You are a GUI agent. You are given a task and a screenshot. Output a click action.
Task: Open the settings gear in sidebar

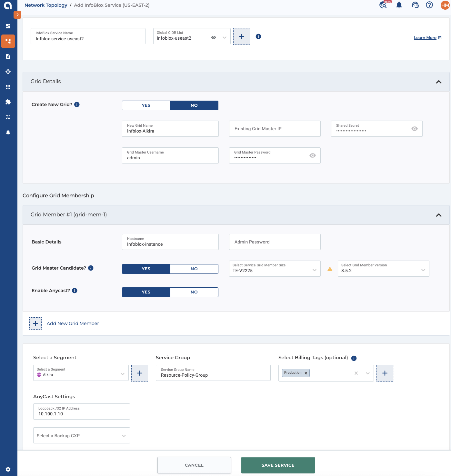pyautogui.click(x=8, y=469)
